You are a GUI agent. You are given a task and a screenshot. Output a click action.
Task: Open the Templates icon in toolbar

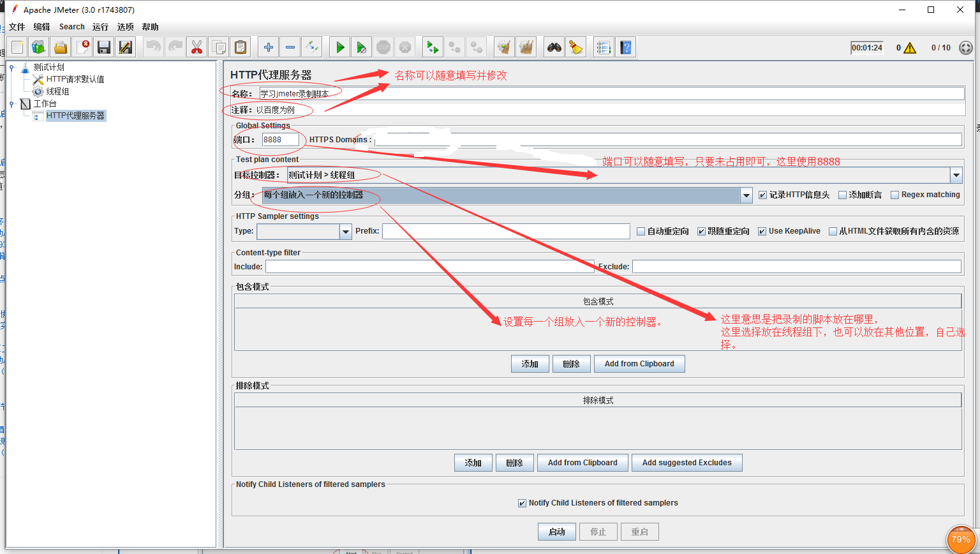(x=39, y=47)
